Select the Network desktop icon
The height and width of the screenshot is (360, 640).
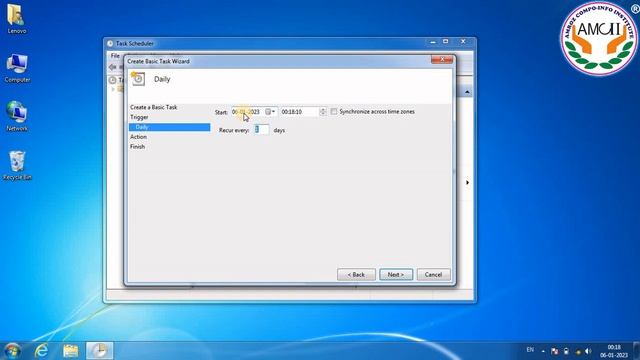17,116
